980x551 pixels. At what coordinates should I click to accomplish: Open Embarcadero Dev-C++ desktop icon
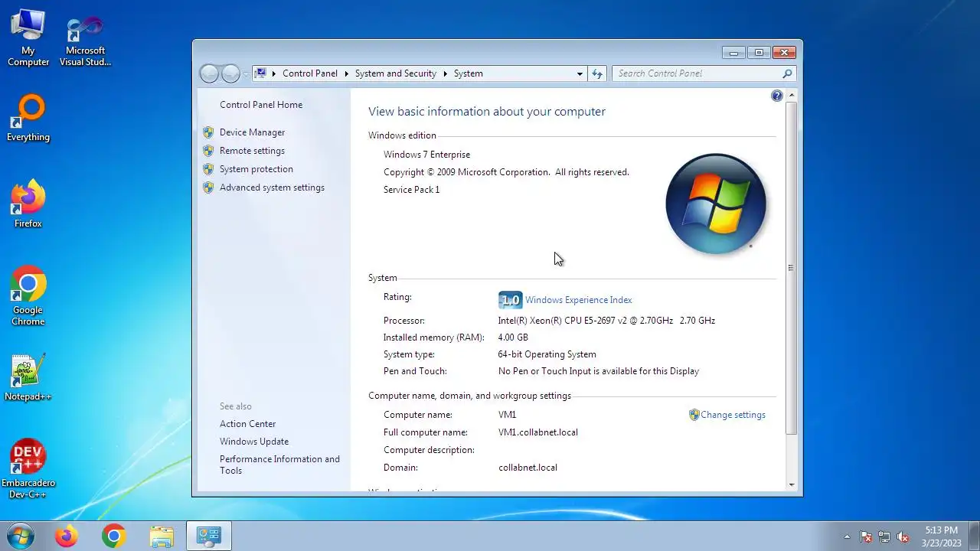click(x=28, y=469)
